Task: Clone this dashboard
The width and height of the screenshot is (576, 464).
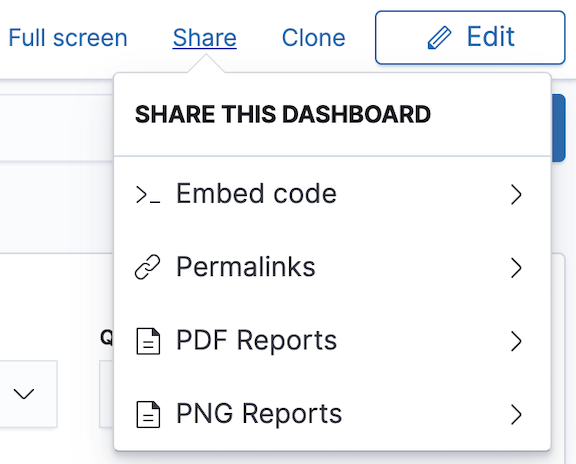Action: (x=314, y=38)
